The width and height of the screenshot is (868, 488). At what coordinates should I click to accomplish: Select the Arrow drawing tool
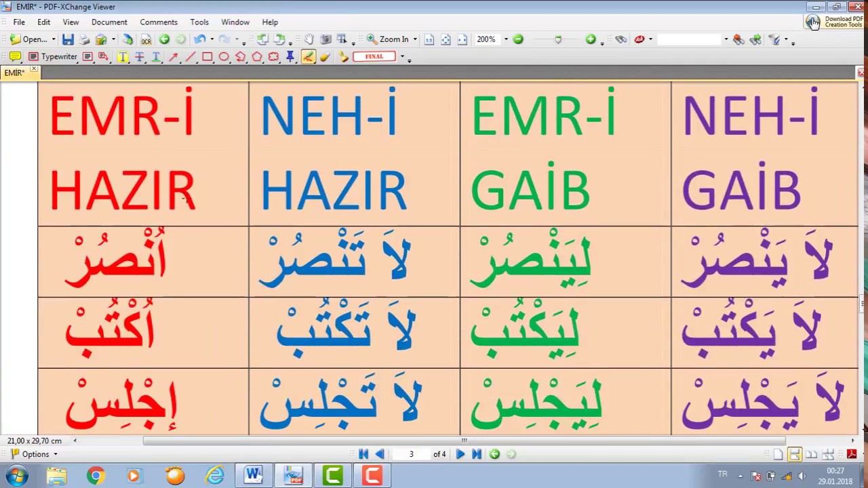click(x=173, y=57)
